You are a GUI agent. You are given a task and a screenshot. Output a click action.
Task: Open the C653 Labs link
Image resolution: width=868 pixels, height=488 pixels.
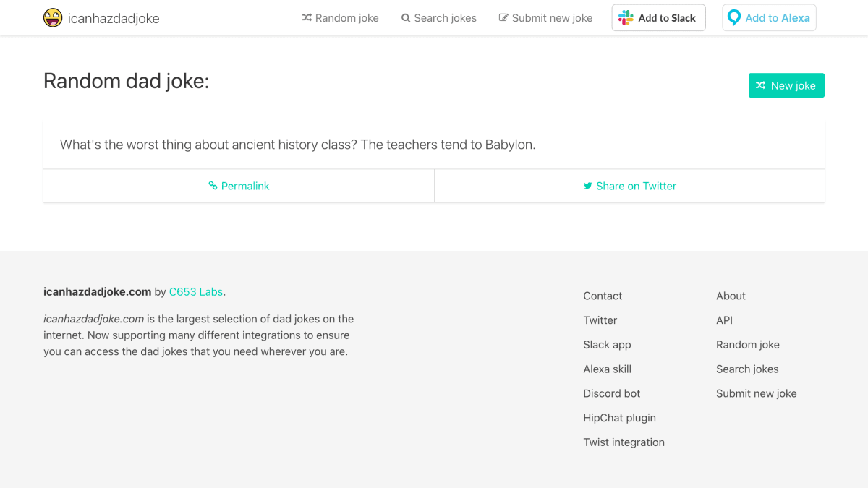tap(196, 292)
